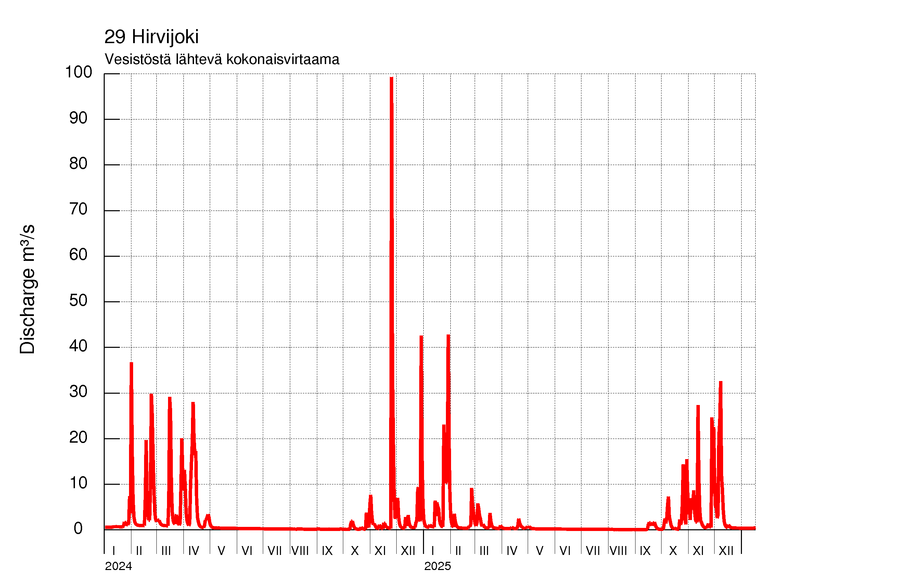The image size is (924, 582).
Task: Click the 90 y-axis tick label
Action: (78, 118)
